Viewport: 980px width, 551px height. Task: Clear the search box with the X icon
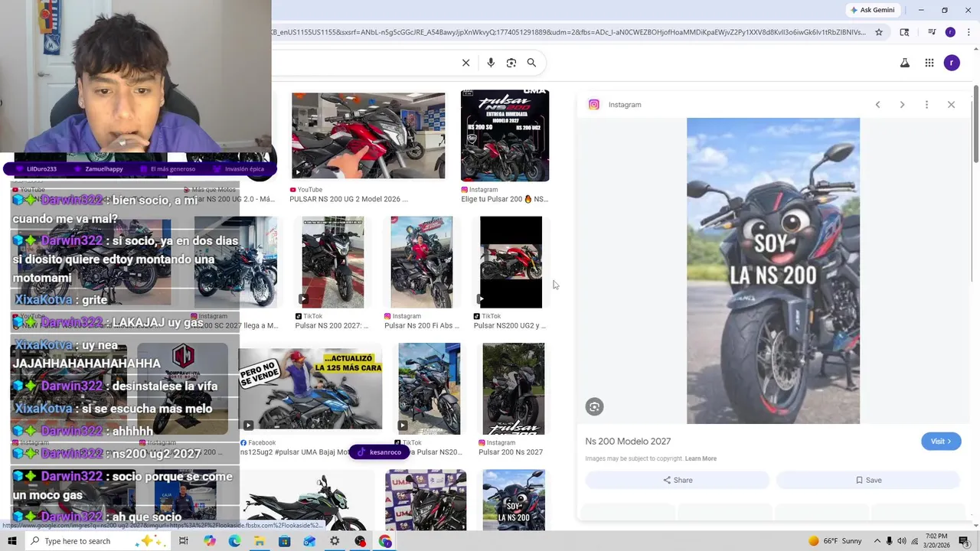click(x=465, y=63)
